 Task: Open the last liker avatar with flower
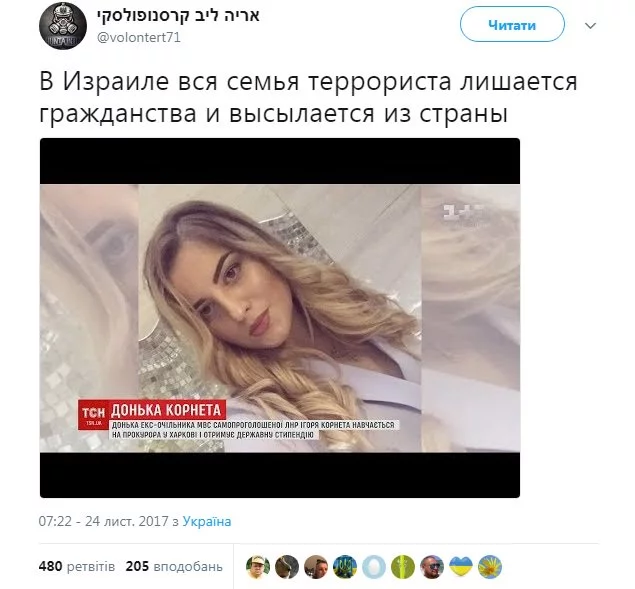tap(490, 566)
